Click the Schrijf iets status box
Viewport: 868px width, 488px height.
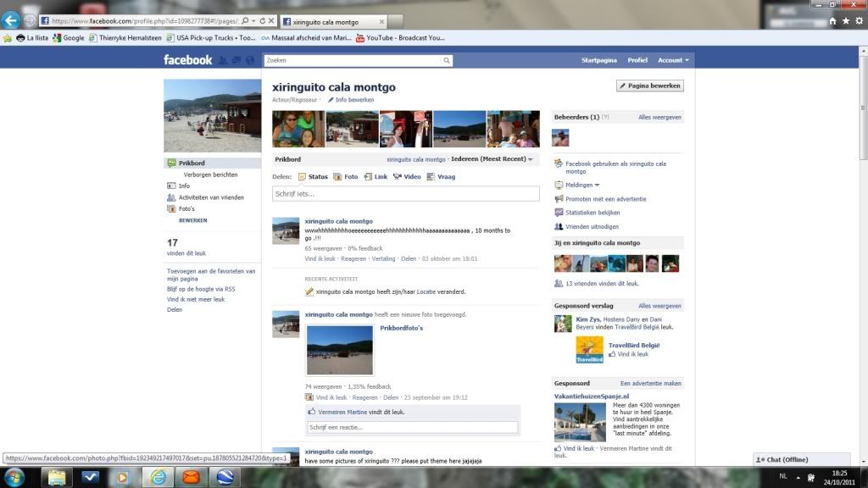point(406,194)
